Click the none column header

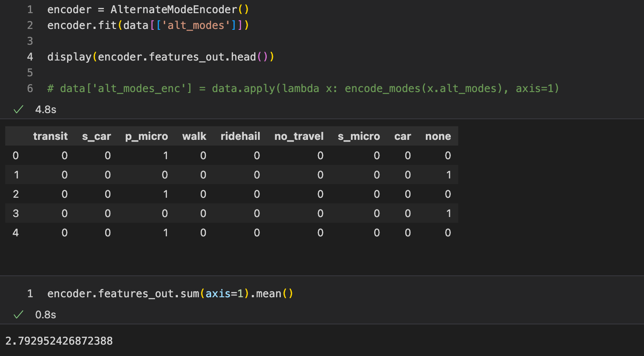point(438,136)
